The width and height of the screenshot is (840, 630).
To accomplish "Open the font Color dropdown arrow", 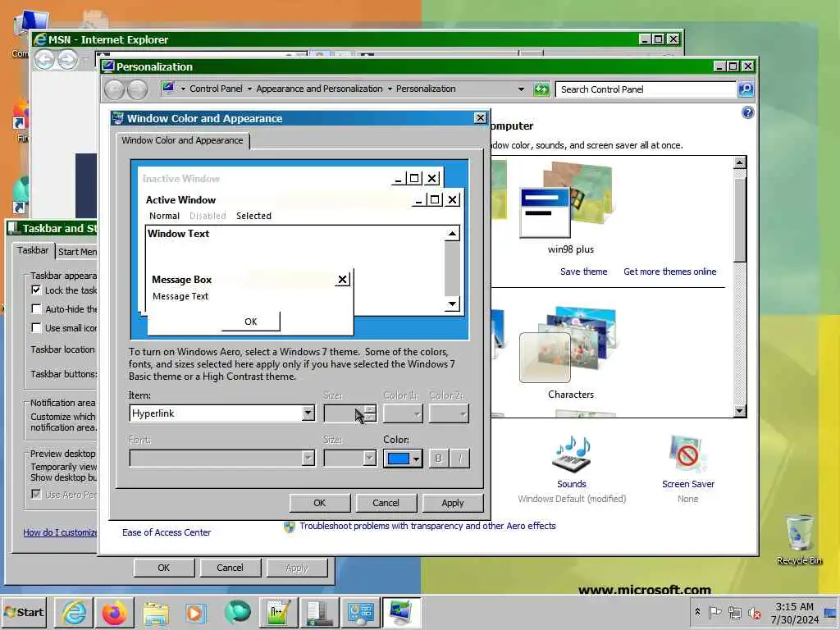I will pos(416,459).
